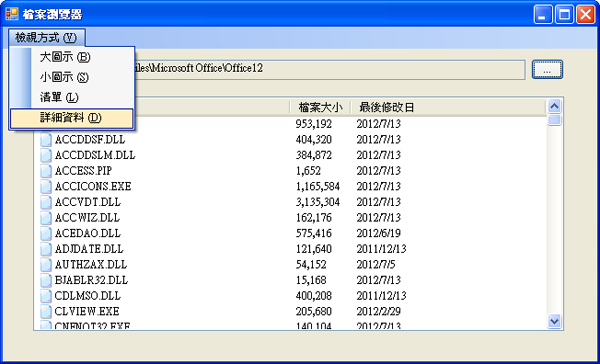Image resolution: width=600 pixels, height=364 pixels.
Task: Click file size value 3,135,304
Action: tap(318, 202)
